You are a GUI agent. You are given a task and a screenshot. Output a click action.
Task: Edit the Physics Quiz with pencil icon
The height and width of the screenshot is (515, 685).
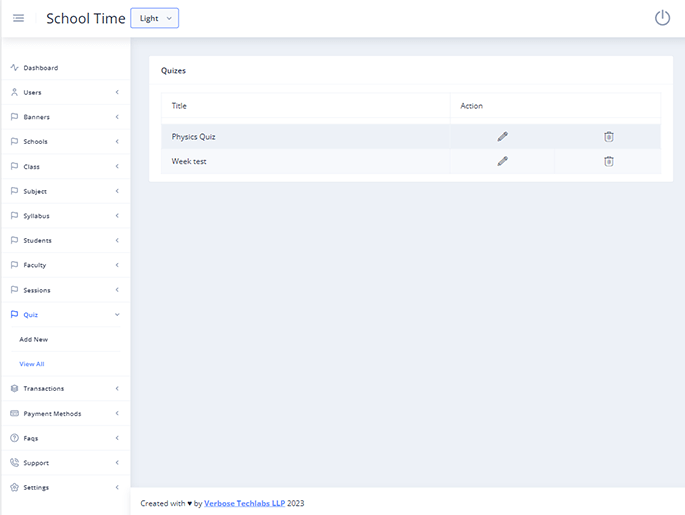pyautogui.click(x=502, y=137)
